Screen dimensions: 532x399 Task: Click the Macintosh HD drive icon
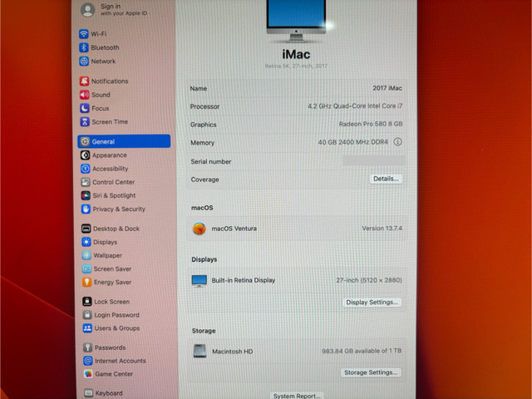tap(199, 351)
